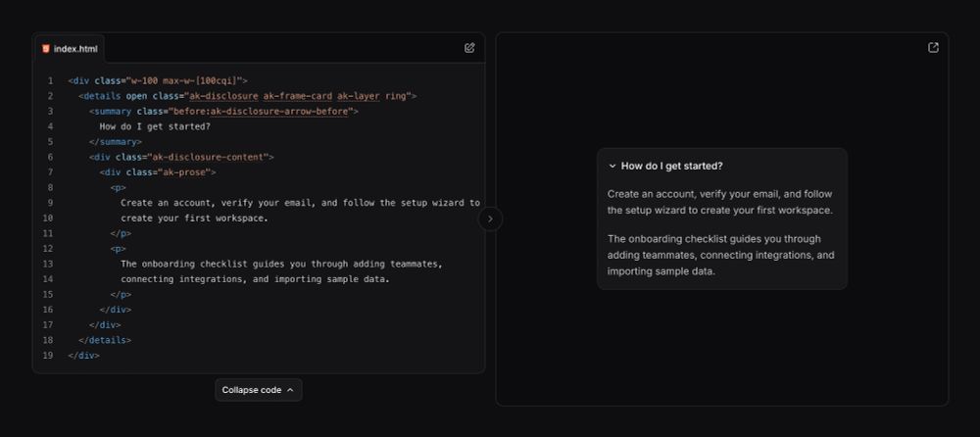Viewport: 980px width, 437px height.
Task: Click the closing </summary> tag on line 5
Action: tap(116, 142)
